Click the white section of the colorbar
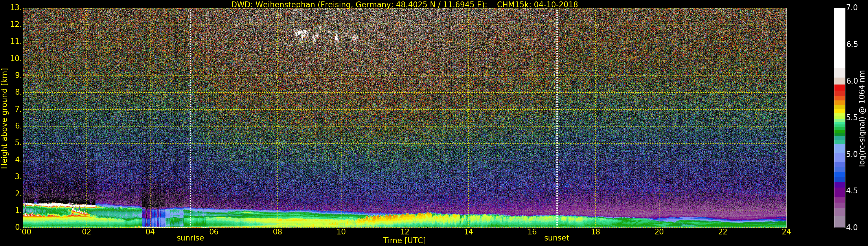The width and height of the screenshot is (868, 246). (839, 37)
